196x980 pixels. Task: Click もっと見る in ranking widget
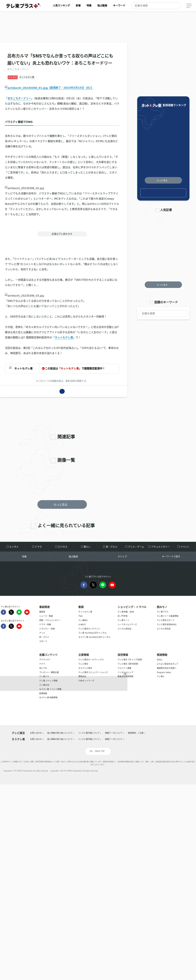pyautogui.click(x=163, y=180)
